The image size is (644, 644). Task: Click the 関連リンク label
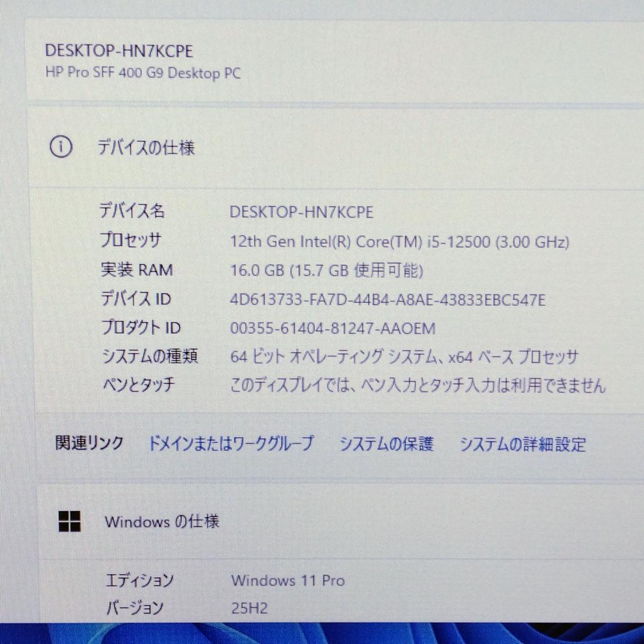click(89, 442)
